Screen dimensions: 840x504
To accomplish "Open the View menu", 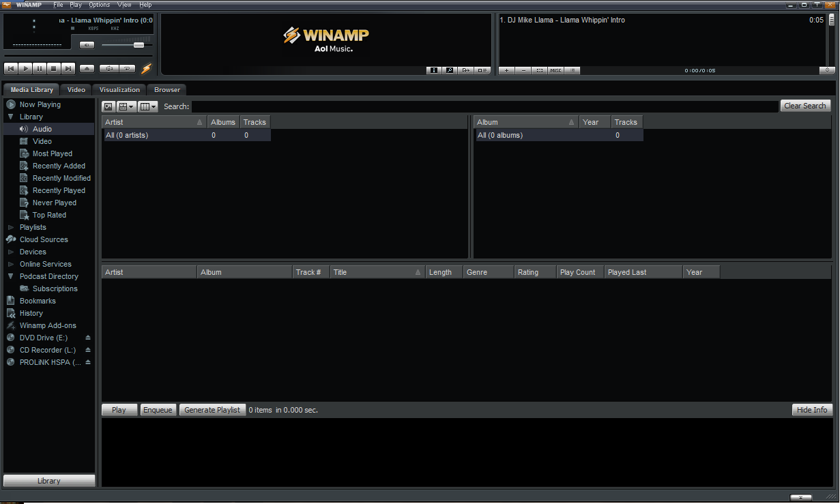I will click(x=124, y=5).
